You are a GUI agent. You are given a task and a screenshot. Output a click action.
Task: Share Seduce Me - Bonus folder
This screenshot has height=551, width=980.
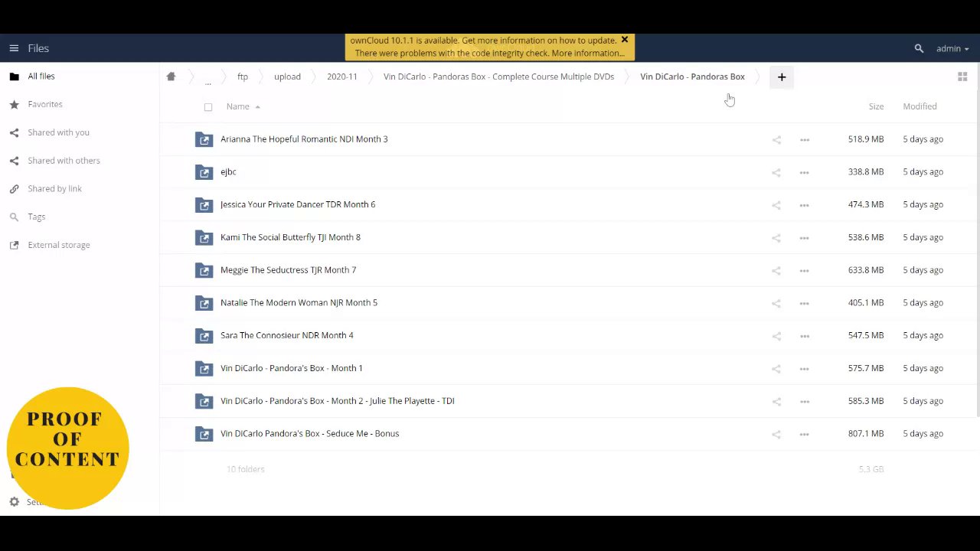[x=776, y=434]
